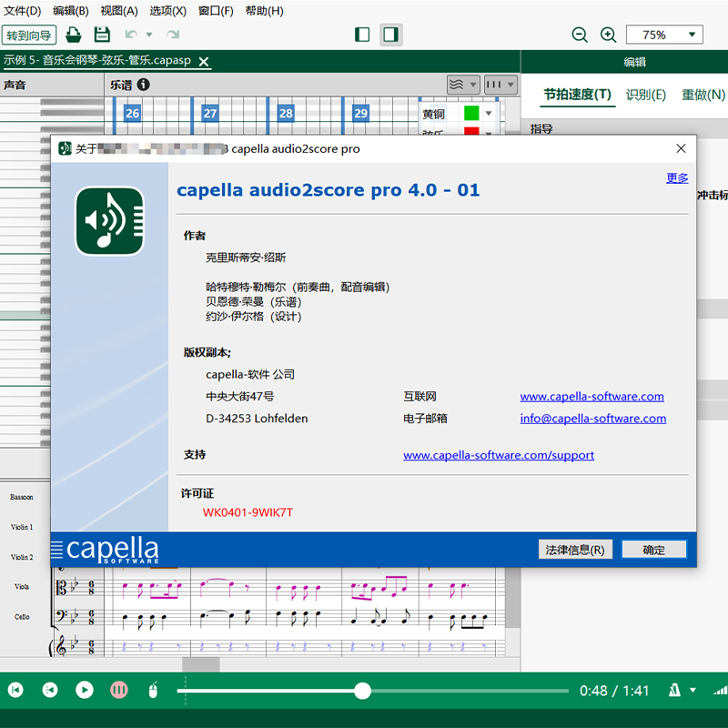Click the skip to start playback icon
Viewport: 728px width, 728px height.
point(15,690)
